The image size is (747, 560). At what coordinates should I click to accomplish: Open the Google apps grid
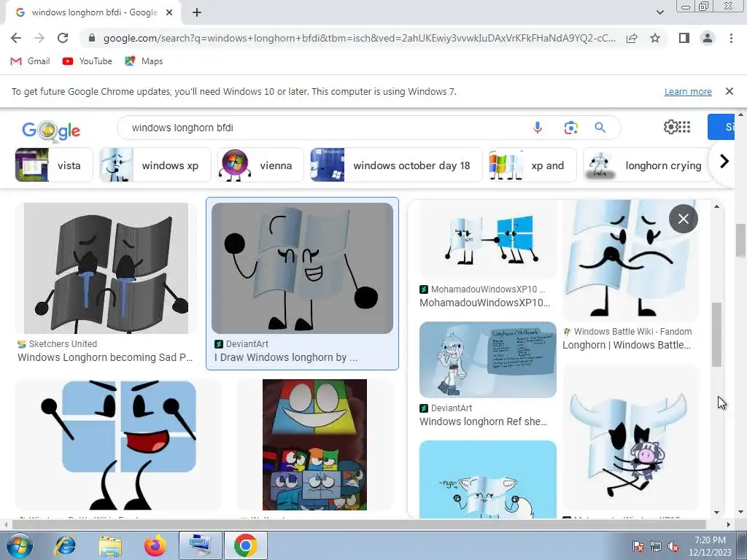tap(684, 127)
